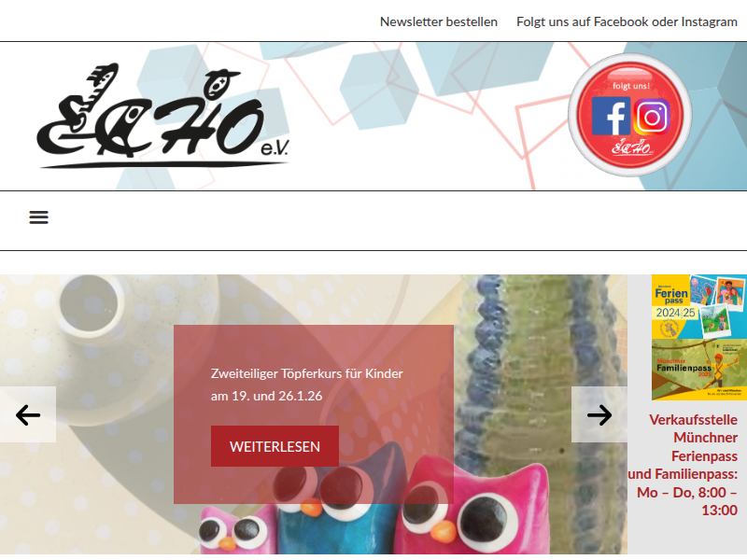Click the Ferienpass 2024/25 image
The width and height of the screenshot is (747, 560).
click(x=699, y=307)
